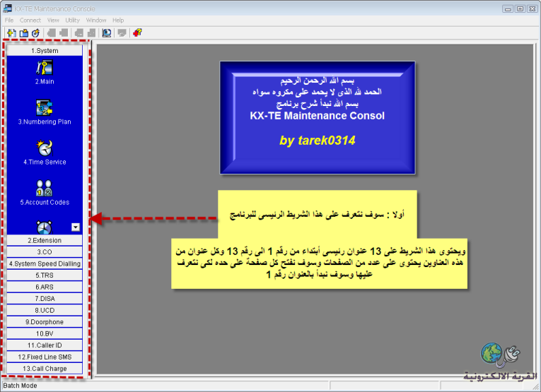Close the Maintenance Console window

(533, 9)
